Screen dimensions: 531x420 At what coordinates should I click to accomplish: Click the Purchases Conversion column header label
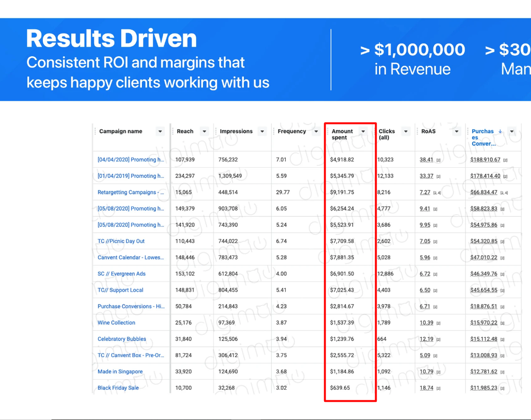point(483,137)
